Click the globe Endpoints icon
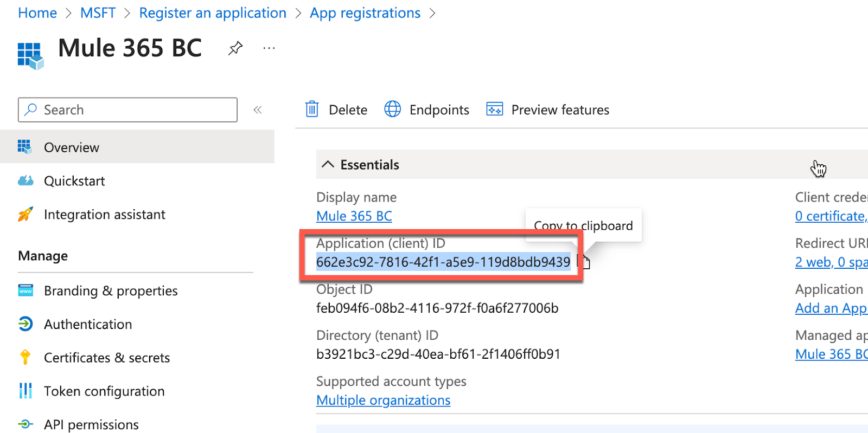 393,109
